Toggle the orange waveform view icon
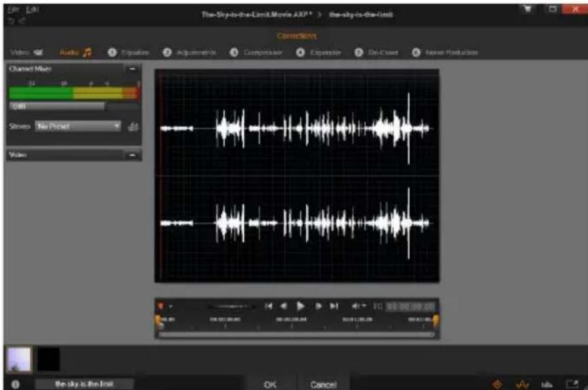Image resolution: width=588 pixels, height=390 pixels. 522,384
